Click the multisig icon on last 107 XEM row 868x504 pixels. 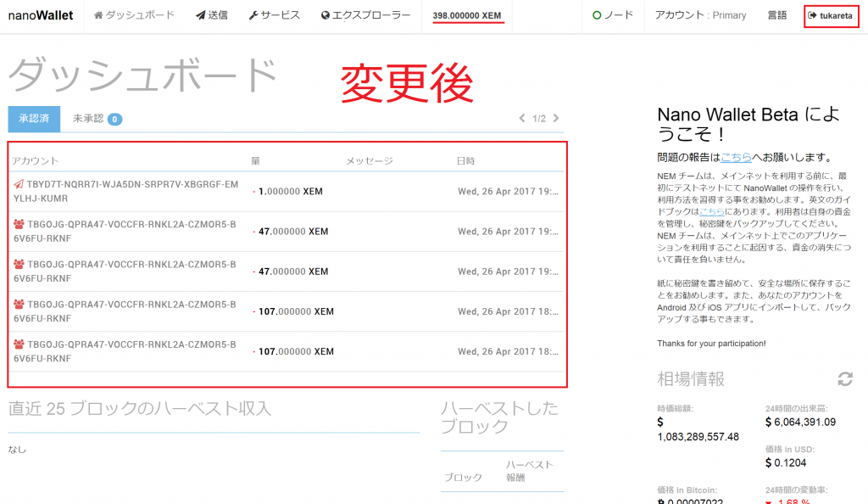[19, 344]
